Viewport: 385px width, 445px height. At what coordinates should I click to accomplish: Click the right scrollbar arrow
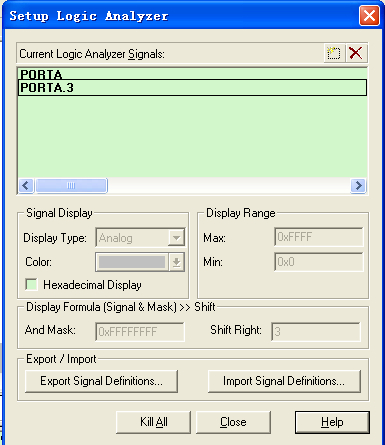(x=358, y=185)
